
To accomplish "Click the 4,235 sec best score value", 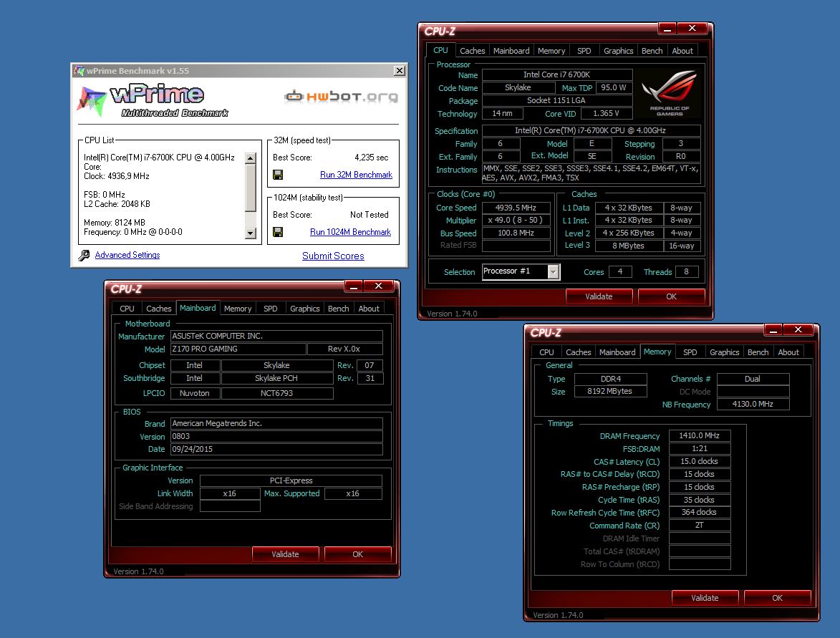I will 371,158.
